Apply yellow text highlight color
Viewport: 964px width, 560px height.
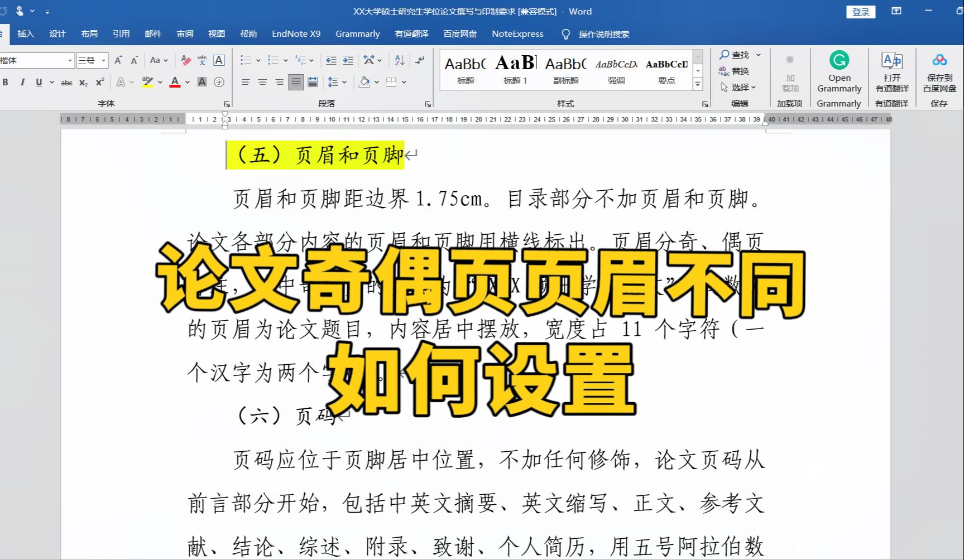pyautogui.click(x=147, y=83)
